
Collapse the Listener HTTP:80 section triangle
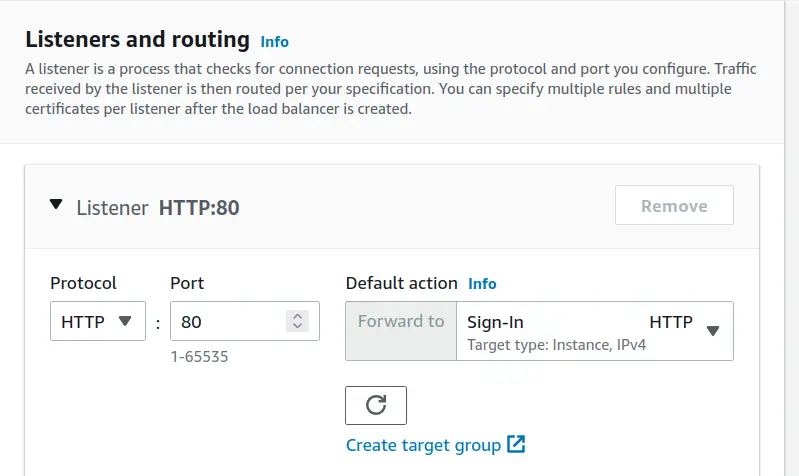[56, 206]
